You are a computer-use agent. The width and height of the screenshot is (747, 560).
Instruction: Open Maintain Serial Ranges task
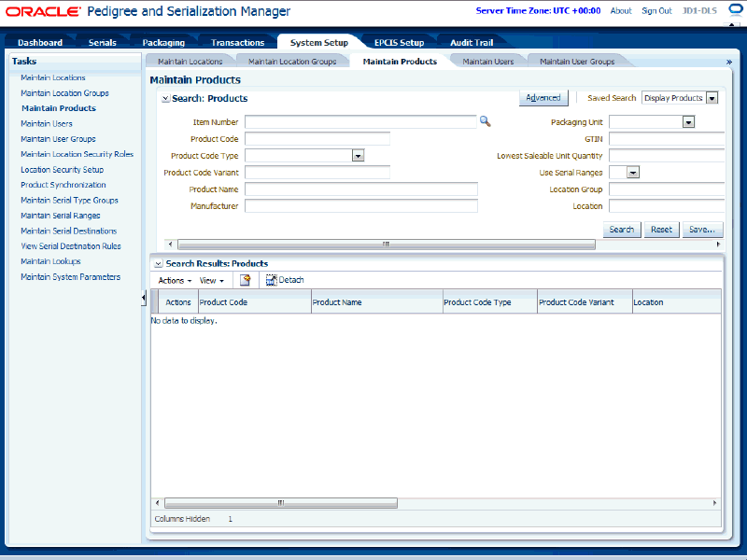pos(61,216)
